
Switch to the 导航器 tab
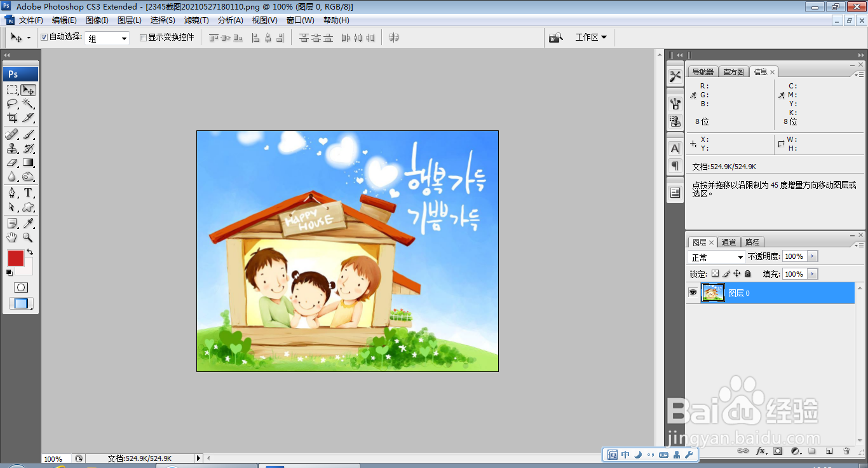click(x=703, y=72)
